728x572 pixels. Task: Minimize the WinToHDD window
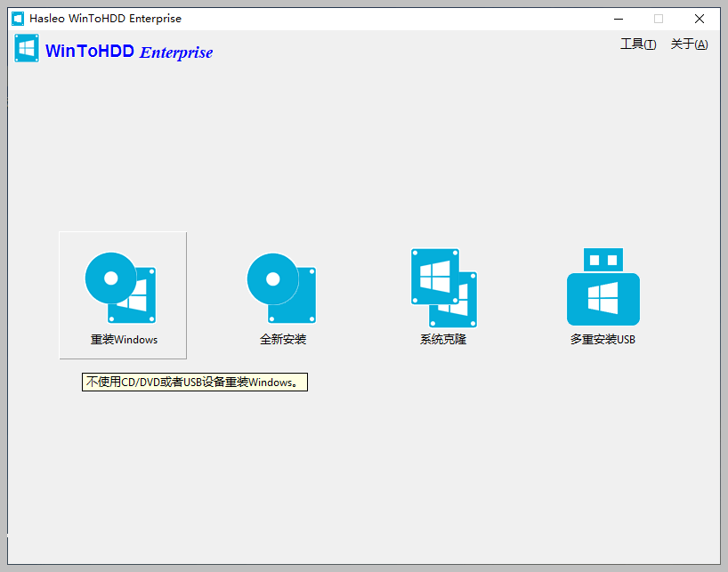[619, 19]
